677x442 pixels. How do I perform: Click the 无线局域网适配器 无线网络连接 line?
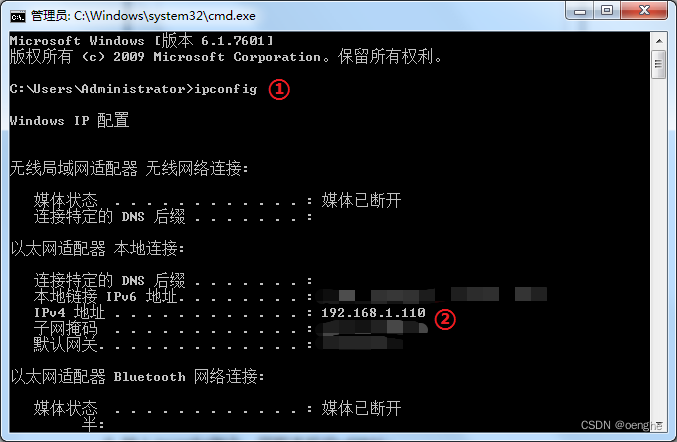pos(129,168)
